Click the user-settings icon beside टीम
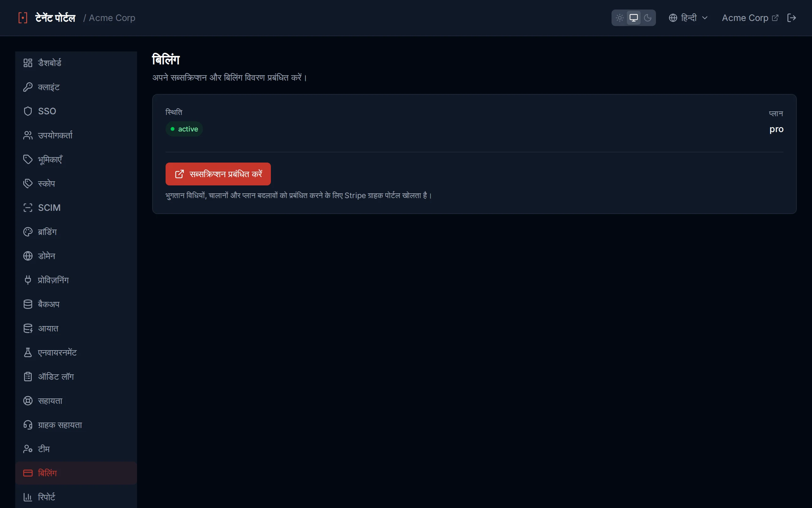This screenshot has height=508, width=812. tap(28, 449)
